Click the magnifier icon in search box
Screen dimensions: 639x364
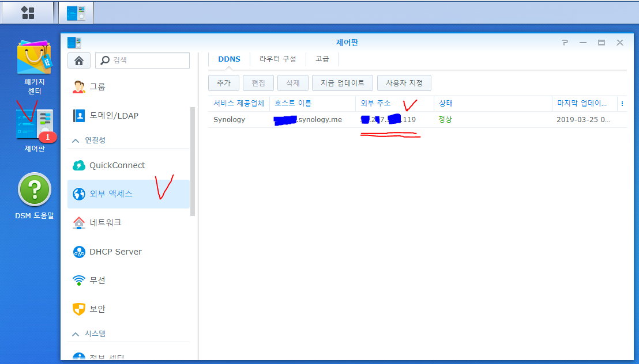point(105,60)
